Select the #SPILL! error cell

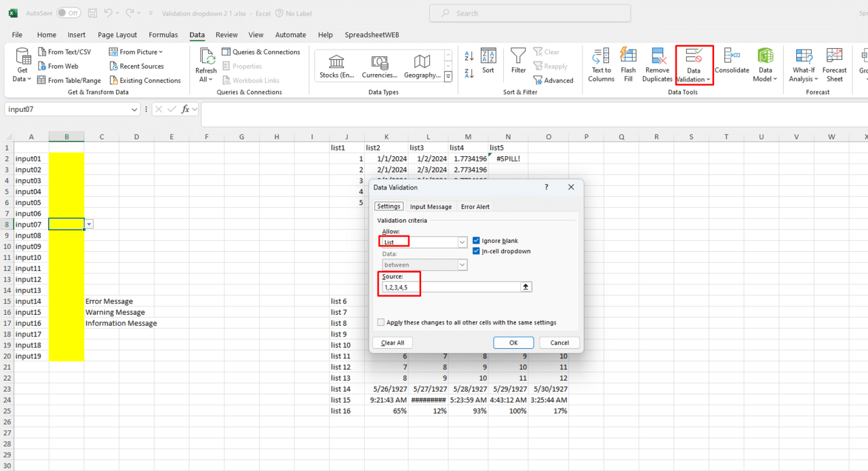pyautogui.click(x=508, y=158)
